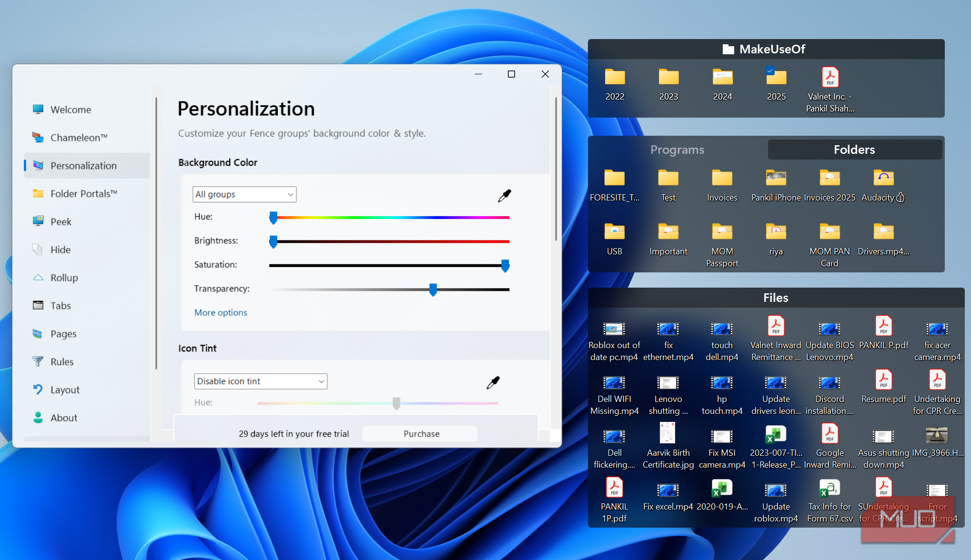Open the All groups dropdown
The image size is (971, 560).
pos(244,194)
